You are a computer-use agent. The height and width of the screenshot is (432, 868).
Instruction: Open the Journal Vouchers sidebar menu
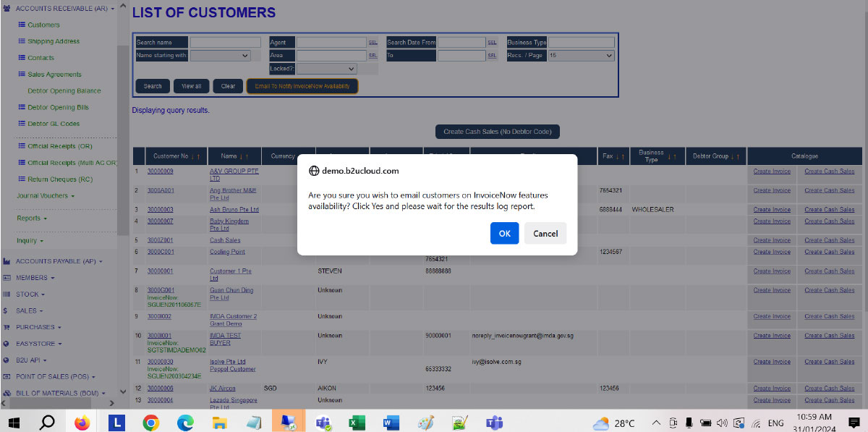45,195
